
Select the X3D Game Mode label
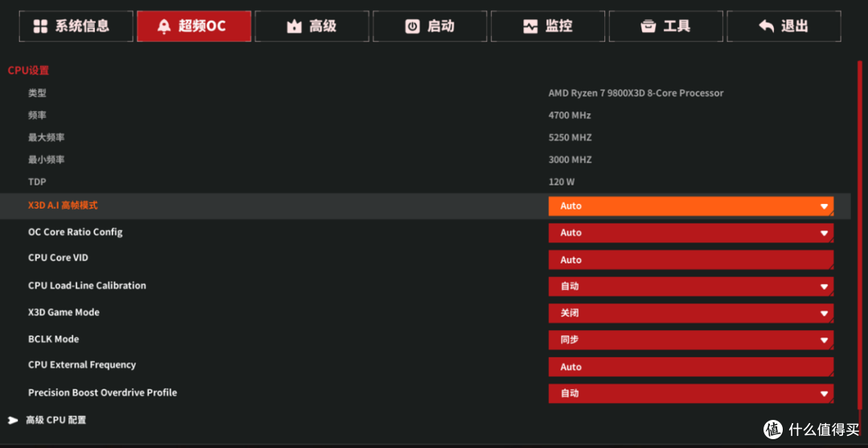63,312
